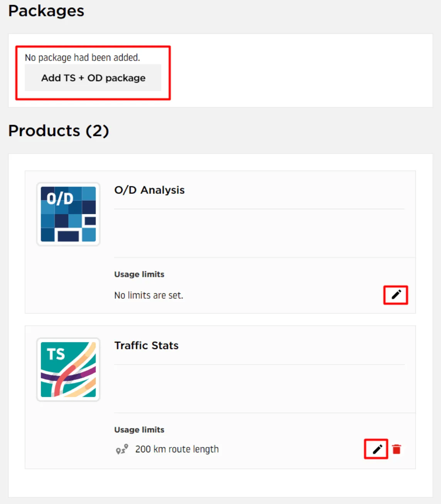Delete the Traffic Stats product
This screenshot has height=504, width=441.
396,449
